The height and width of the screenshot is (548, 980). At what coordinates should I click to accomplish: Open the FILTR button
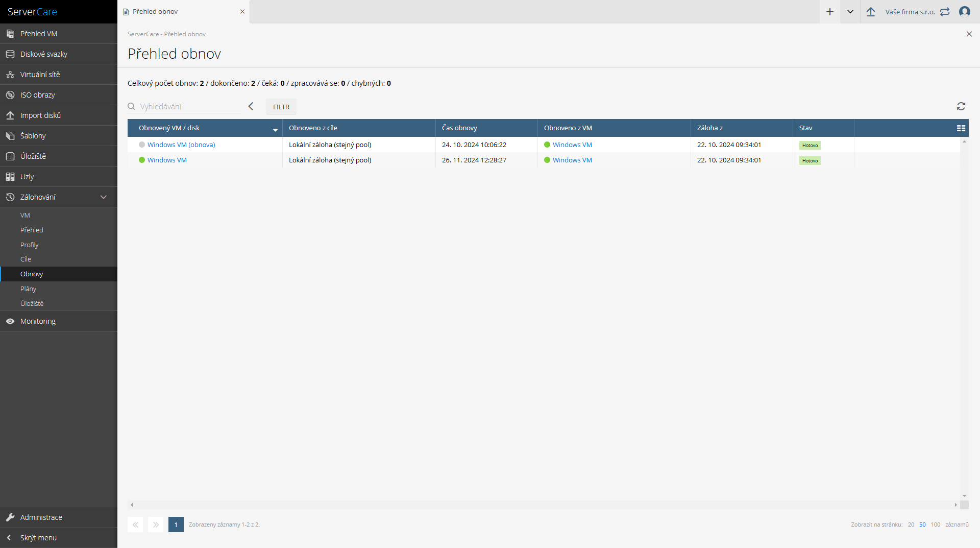[281, 107]
